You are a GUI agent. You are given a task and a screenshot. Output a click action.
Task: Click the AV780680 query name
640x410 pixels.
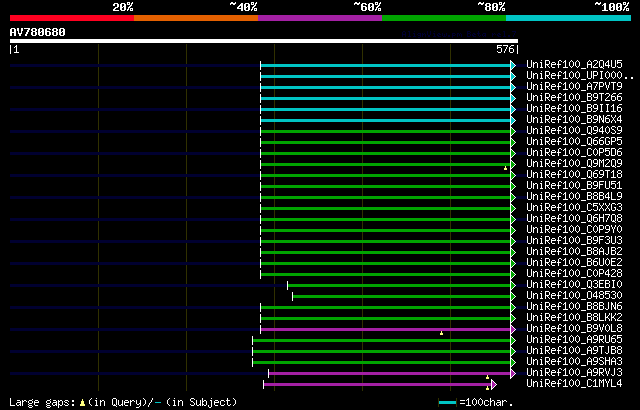(x=38, y=32)
